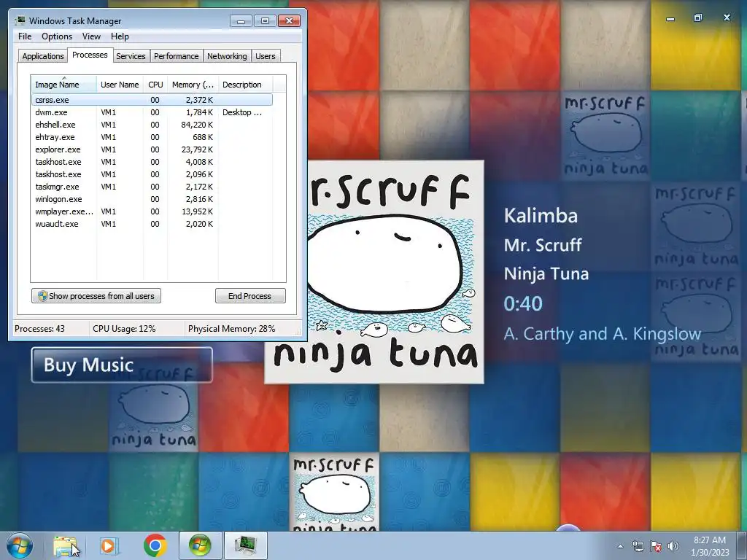747x560 pixels.
Task: Click the Processes: 43 status bar entry
Action: point(39,329)
